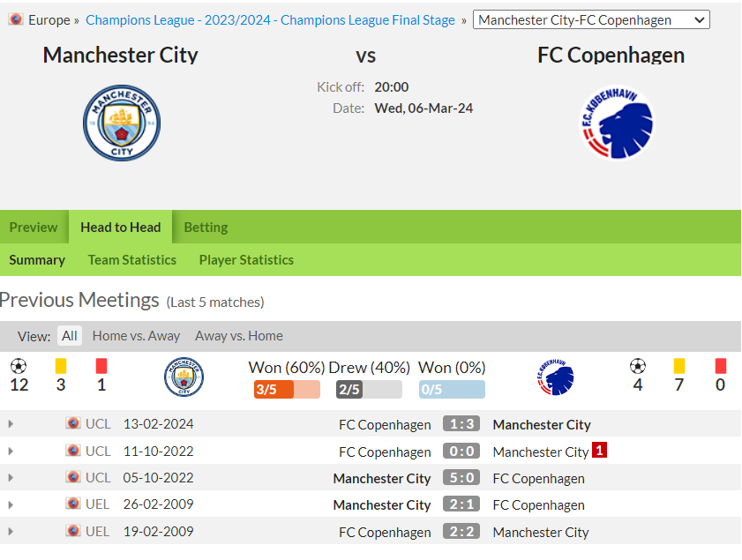The image size is (742, 560).
Task: Click Manchester City's goals football icon
Action: click(19, 366)
